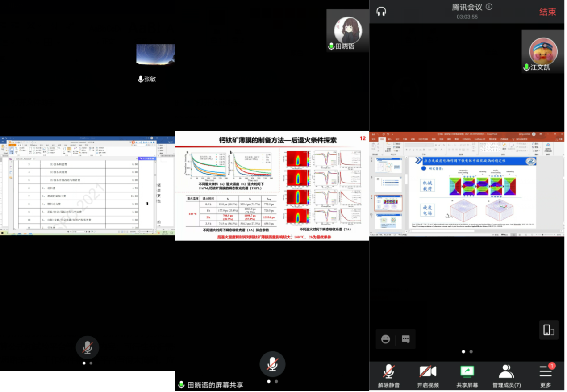This screenshot has height=392, width=567.
Task: Open the emoji reaction icon
Action: (x=385, y=339)
